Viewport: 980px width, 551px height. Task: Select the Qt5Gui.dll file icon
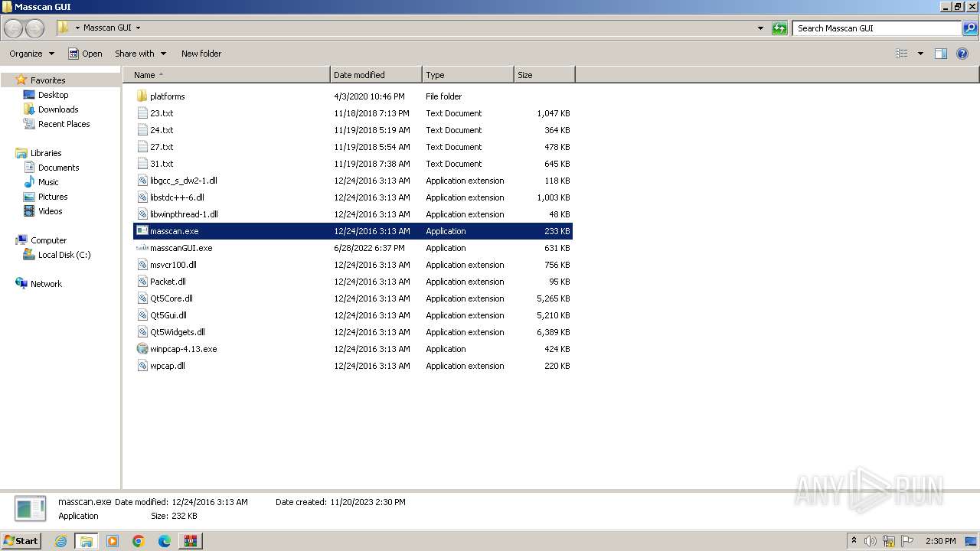142,315
